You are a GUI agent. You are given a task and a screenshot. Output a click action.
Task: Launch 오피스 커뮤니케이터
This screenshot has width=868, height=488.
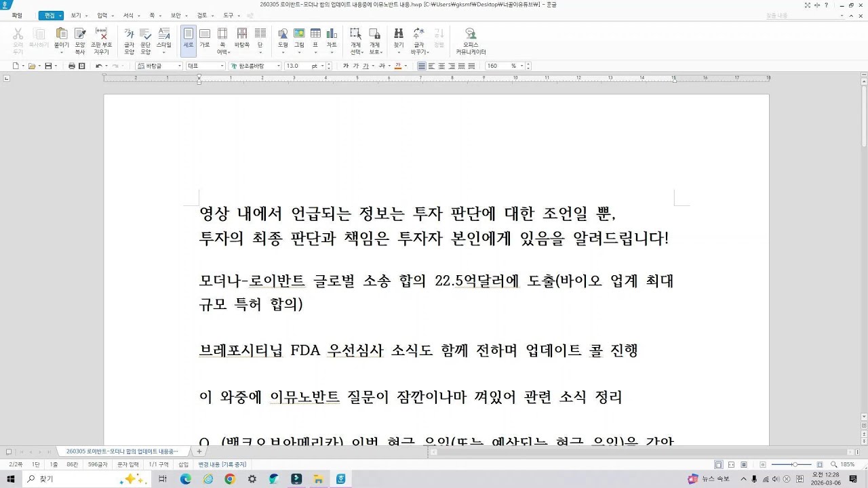[x=471, y=41]
